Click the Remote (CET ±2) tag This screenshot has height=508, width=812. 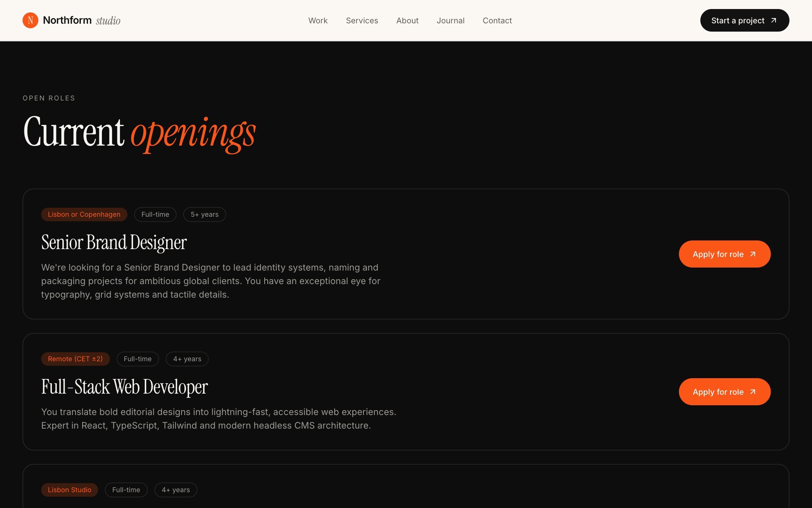[75, 359]
